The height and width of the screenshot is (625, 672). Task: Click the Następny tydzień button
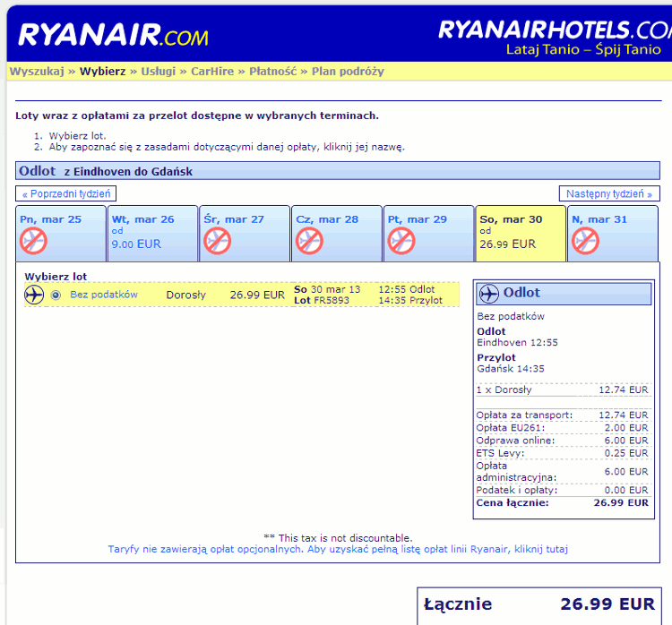(x=609, y=193)
